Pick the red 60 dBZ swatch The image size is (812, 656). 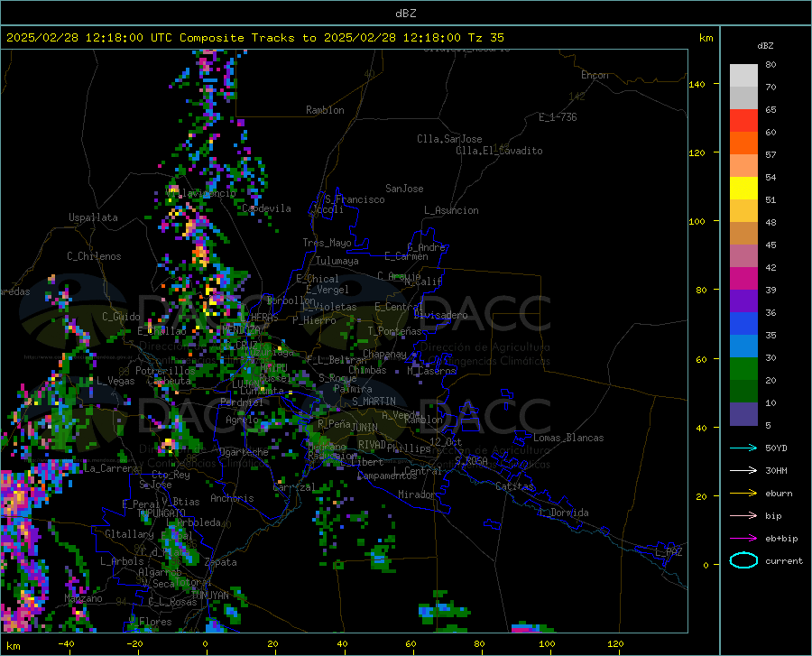(743, 121)
